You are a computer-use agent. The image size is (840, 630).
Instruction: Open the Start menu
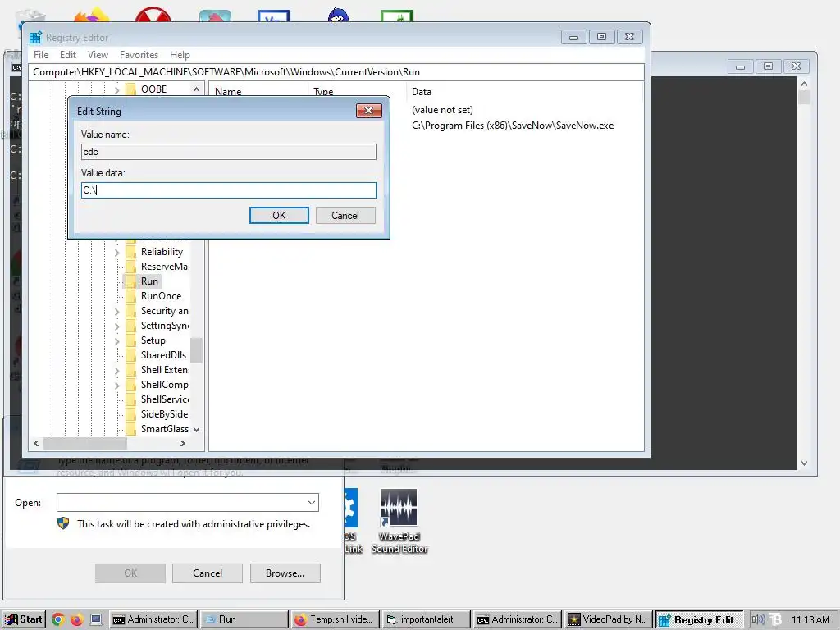[24, 619]
